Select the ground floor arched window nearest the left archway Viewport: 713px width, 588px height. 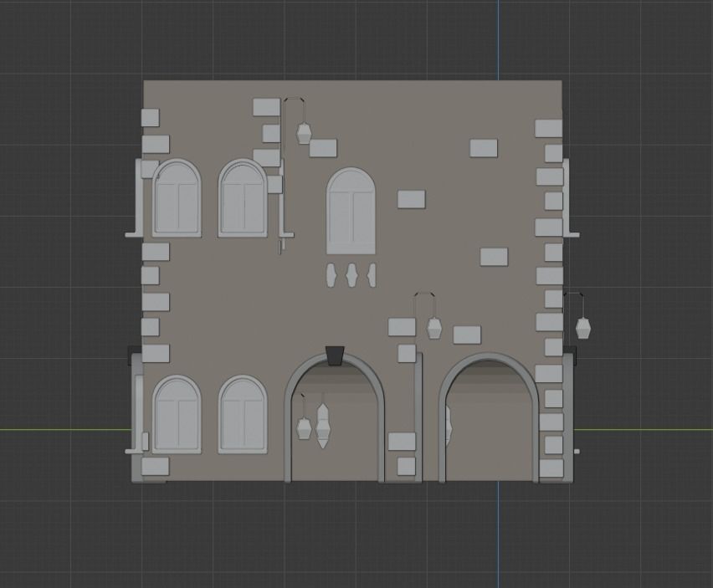coord(243,414)
